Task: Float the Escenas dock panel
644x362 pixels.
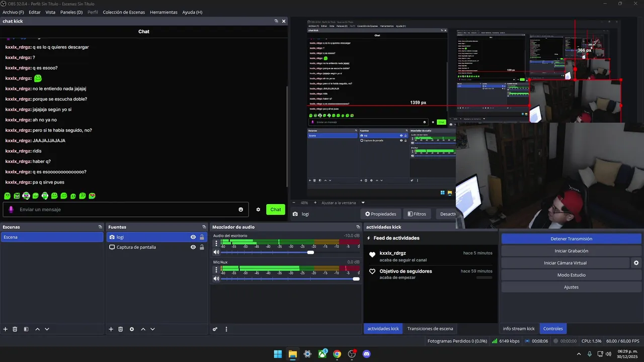Action: tap(100, 227)
